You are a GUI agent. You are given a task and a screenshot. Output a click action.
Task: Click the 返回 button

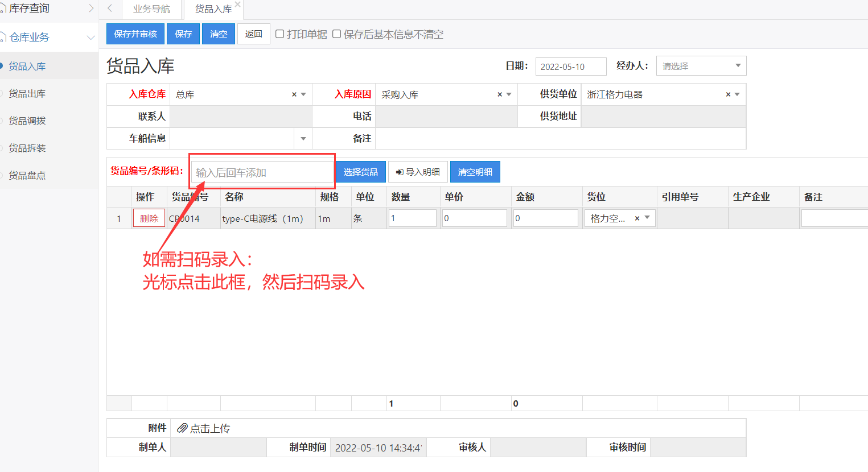(x=254, y=34)
